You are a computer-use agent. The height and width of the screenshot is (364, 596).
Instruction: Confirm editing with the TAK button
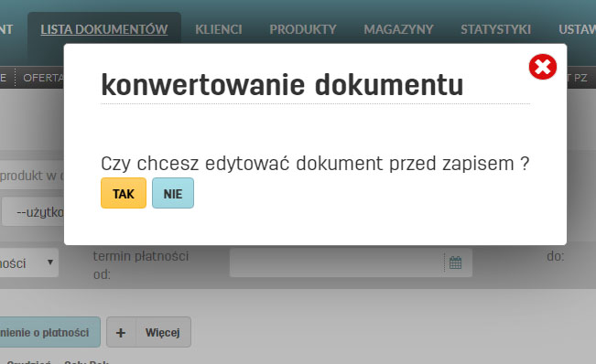point(124,193)
